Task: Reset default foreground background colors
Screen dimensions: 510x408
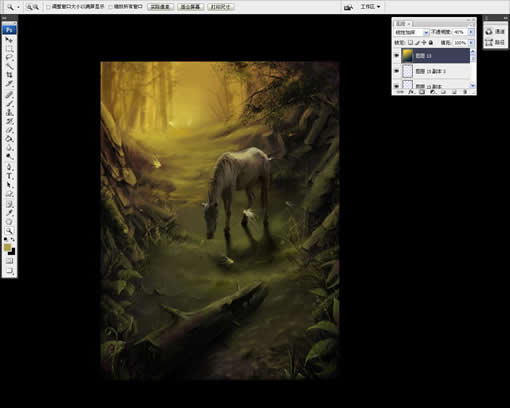Action: pos(6,239)
